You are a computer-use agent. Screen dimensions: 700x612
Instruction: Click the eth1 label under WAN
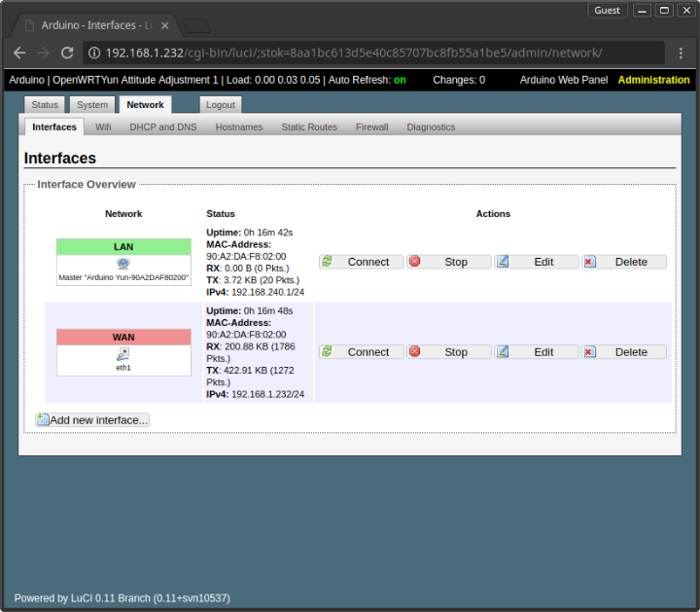pos(123,368)
